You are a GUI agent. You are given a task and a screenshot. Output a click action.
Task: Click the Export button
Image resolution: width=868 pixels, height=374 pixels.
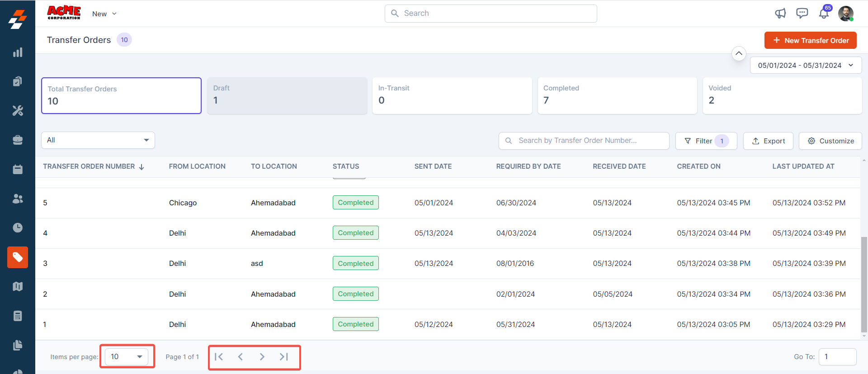tap(768, 141)
